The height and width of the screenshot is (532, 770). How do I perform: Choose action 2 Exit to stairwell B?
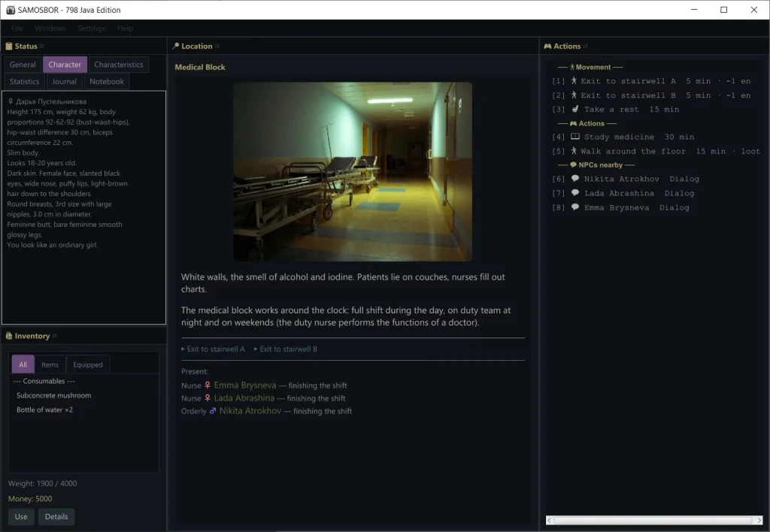click(651, 95)
